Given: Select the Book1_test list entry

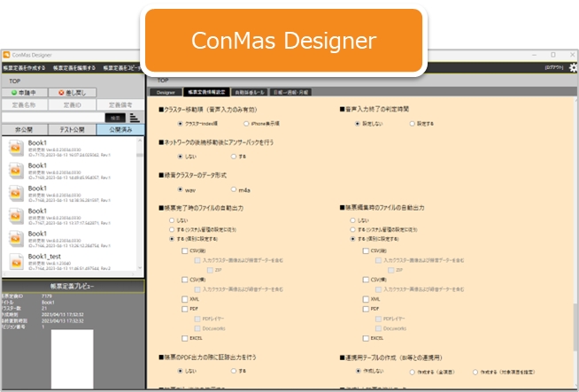Looking at the screenshot, I should (x=70, y=262).
